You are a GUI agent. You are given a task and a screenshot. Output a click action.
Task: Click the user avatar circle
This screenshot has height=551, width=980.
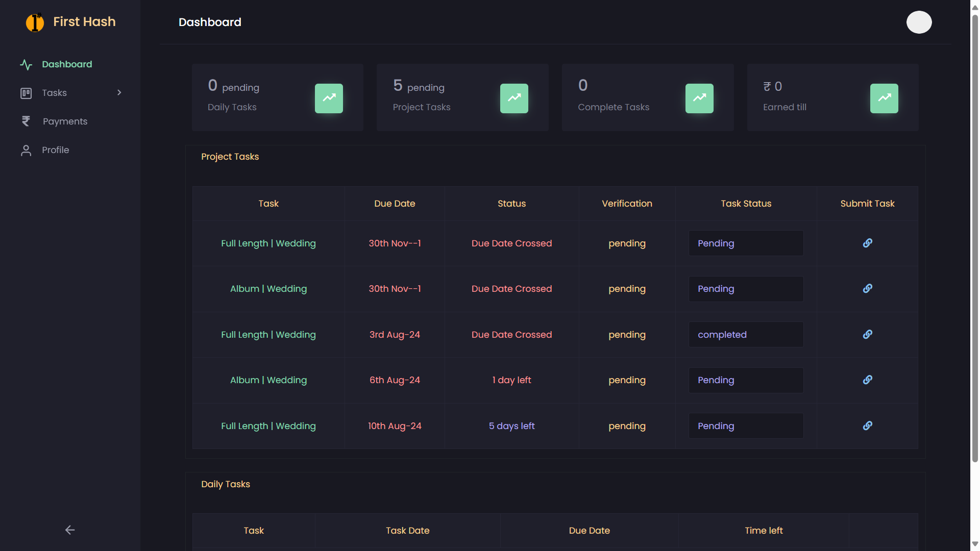(919, 22)
